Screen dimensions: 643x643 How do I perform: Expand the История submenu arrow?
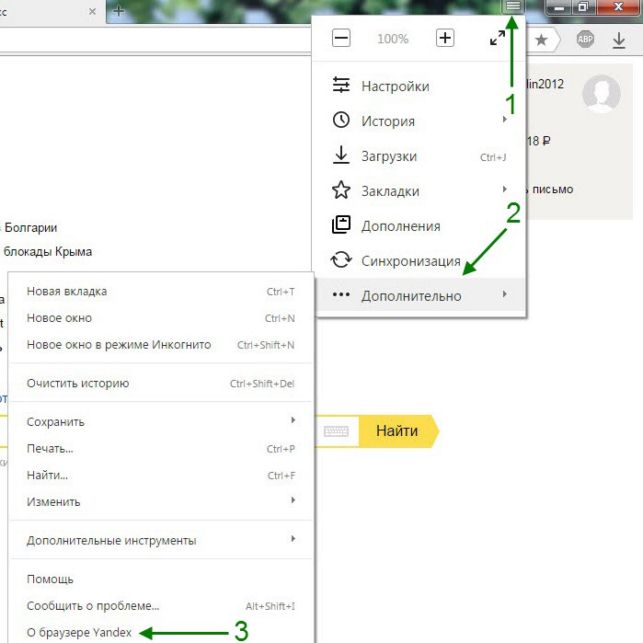(505, 119)
